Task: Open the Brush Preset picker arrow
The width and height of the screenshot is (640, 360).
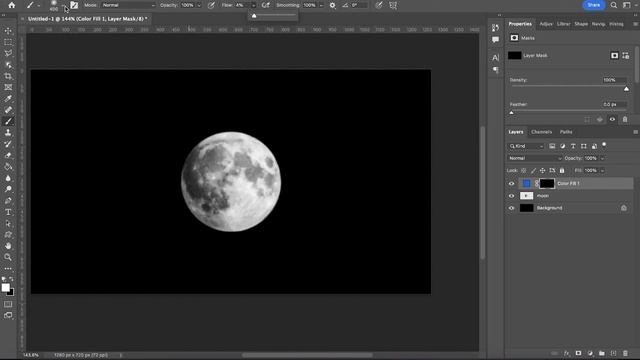Action: point(64,6)
